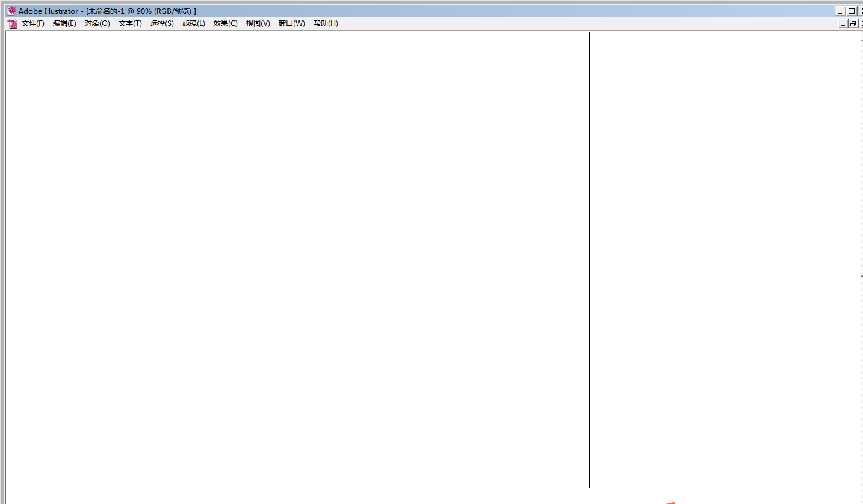
Task: Open the 视图(V) menu
Action: [258, 23]
